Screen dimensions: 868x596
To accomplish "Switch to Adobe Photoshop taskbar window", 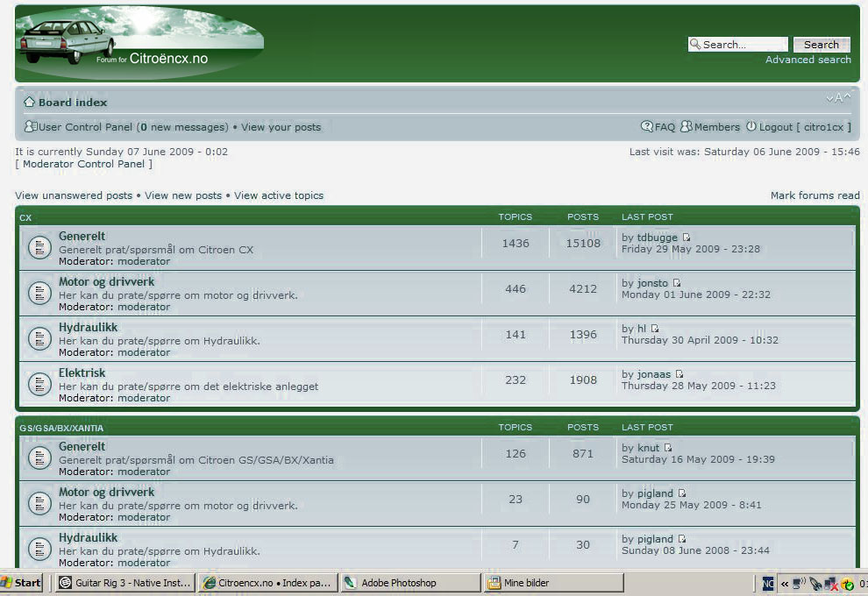I will click(410, 583).
